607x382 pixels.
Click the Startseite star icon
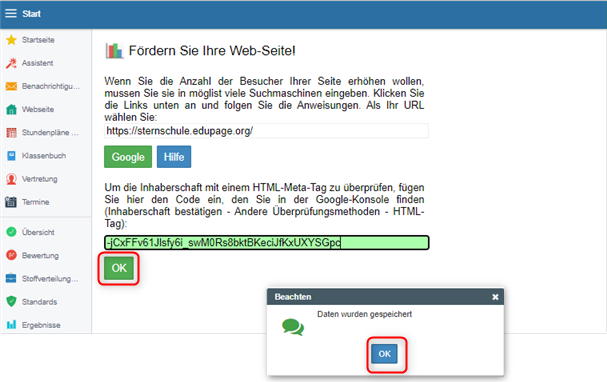coord(12,40)
